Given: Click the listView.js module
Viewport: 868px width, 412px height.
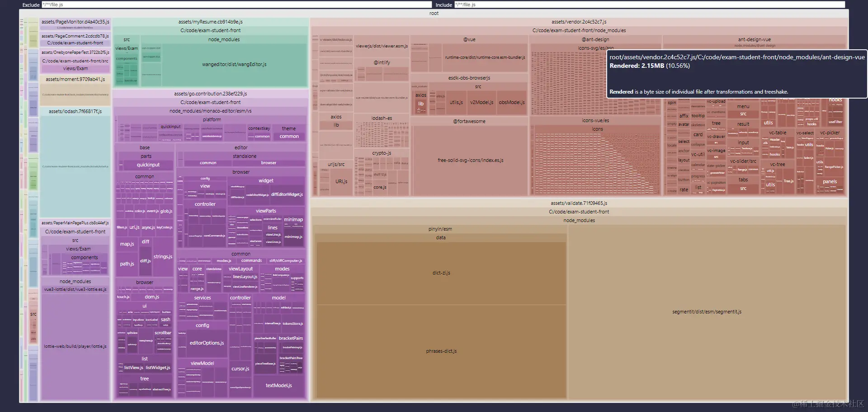Looking at the screenshot, I should point(133,368).
